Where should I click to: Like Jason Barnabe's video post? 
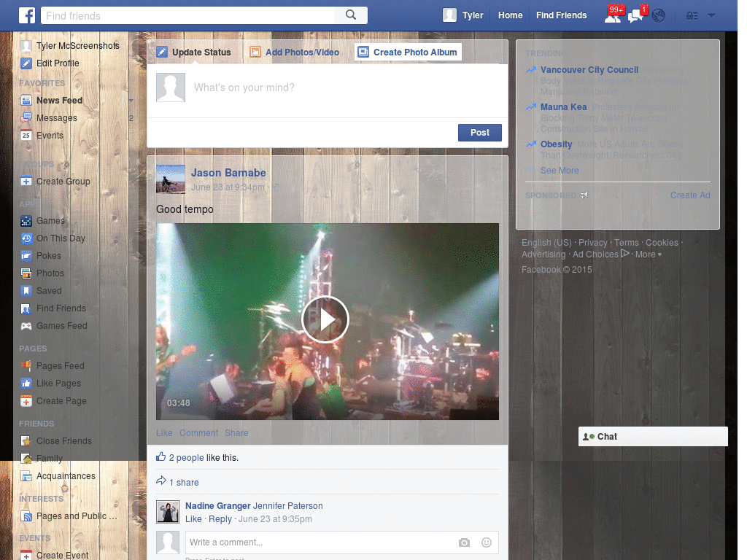(x=164, y=433)
